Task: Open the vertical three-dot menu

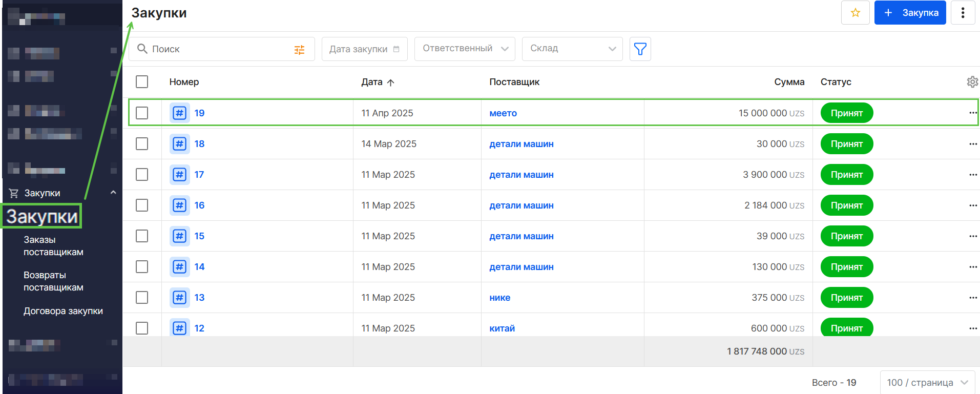Action: pyautogui.click(x=963, y=13)
